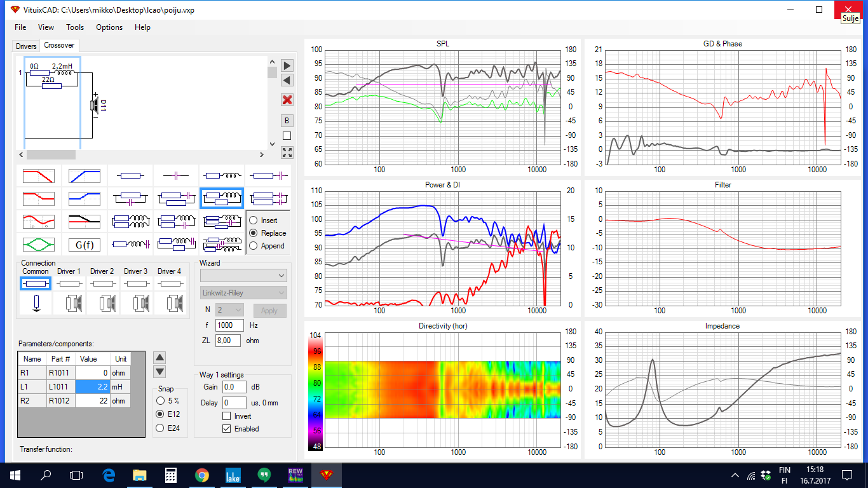Pick the resistor plus inductor series block
This screenshot has width=868, height=488.
point(222,175)
